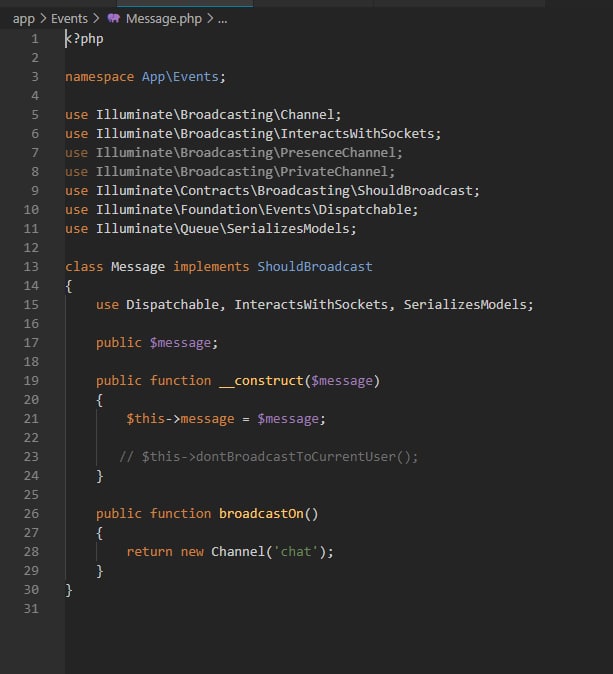613x674 pixels.
Task: Click line number 1 in gutter
Action: tap(35, 39)
